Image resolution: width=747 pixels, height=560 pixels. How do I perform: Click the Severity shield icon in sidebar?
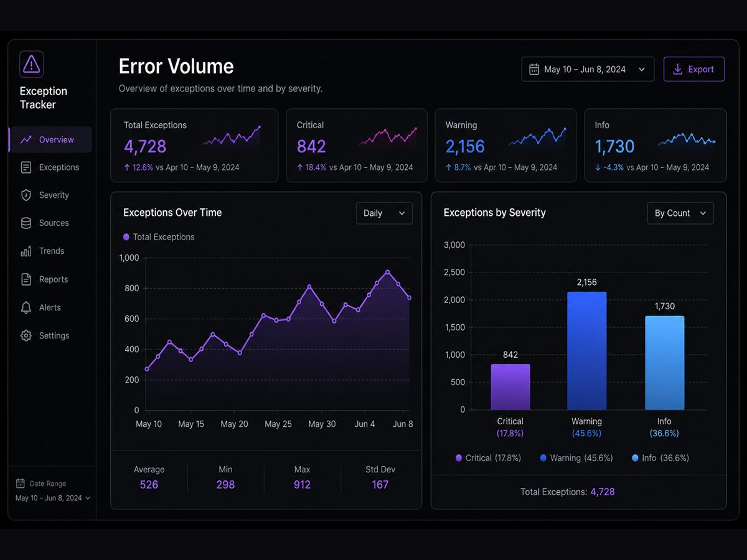click(x=26, y=195)
